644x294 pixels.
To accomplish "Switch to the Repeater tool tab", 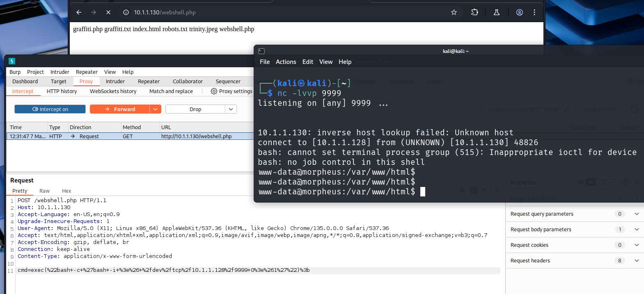I will click(149, 81).
